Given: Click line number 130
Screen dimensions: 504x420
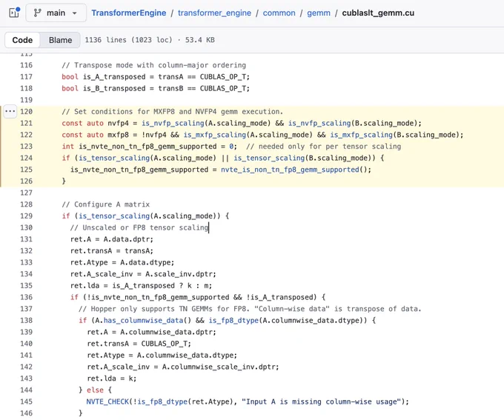Looking at the screenshot, I should pos(27,227).
